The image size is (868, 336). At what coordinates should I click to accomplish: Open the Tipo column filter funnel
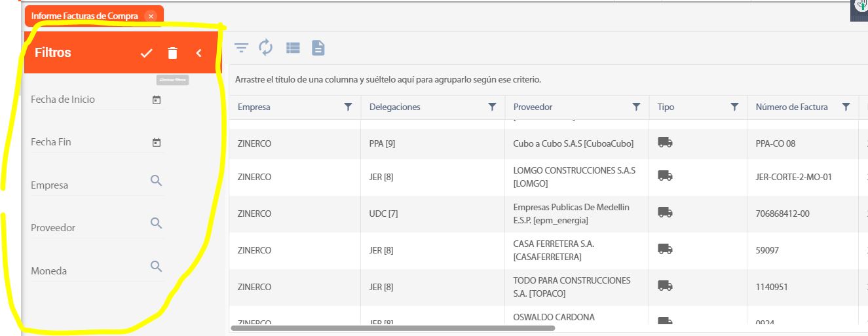pyautogui.click(x=734, y=107)
